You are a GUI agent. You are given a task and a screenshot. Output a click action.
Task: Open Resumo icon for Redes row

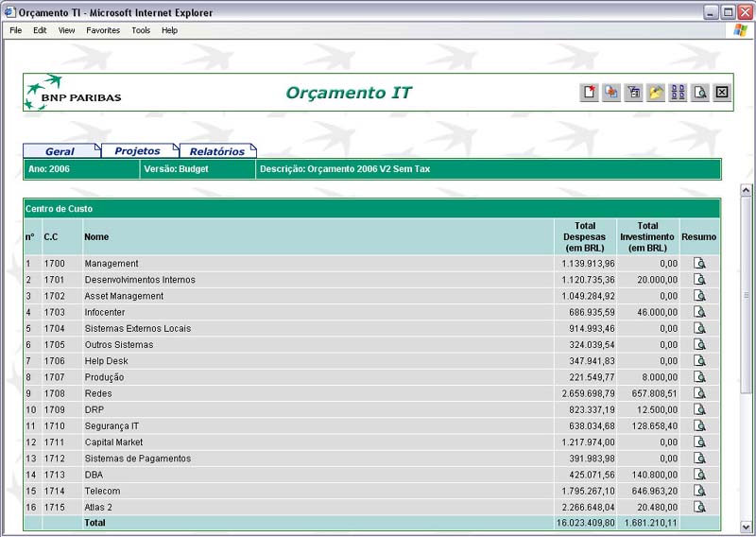(x=699, y=393)
